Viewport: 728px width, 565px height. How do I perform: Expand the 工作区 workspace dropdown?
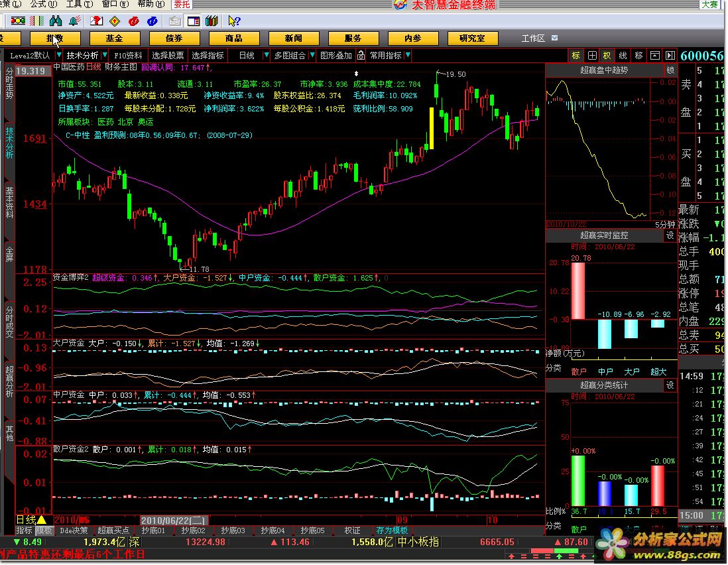pyautogui.click(x=554, y=38)
